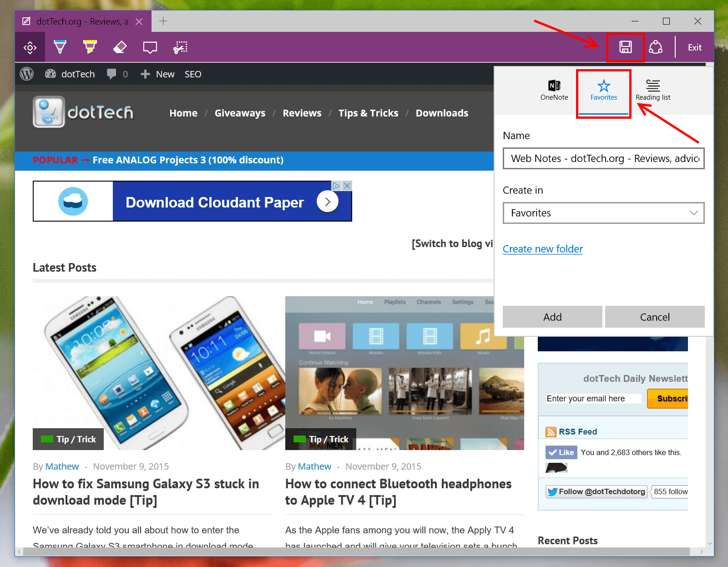Select the Clip tool

pyautogui.click(x=180, y=47)
